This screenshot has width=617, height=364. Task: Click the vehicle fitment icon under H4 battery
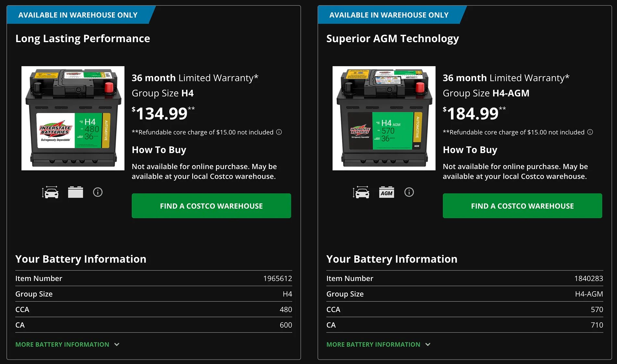click(50, 192)
